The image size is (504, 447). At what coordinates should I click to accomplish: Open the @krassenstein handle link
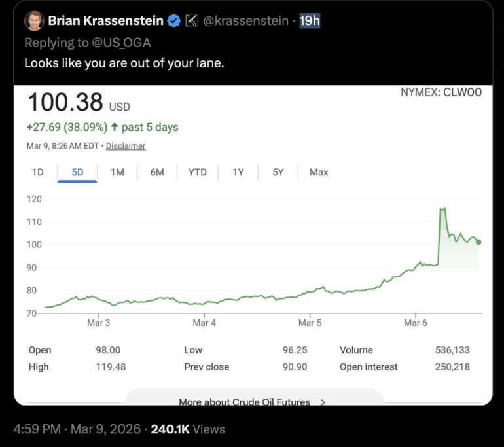tap(246, 21)
